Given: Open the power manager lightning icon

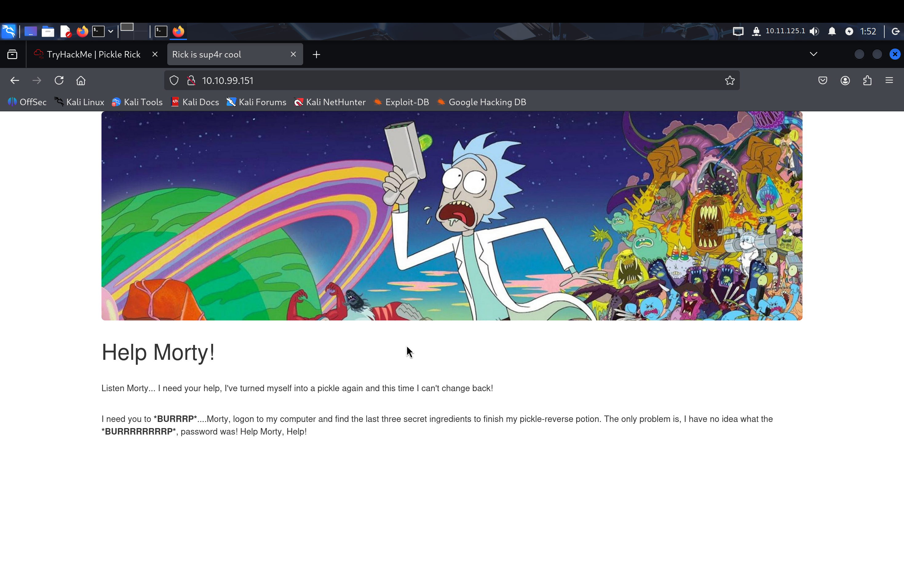Looking at the screenshot, I should [x=849, y=31].
